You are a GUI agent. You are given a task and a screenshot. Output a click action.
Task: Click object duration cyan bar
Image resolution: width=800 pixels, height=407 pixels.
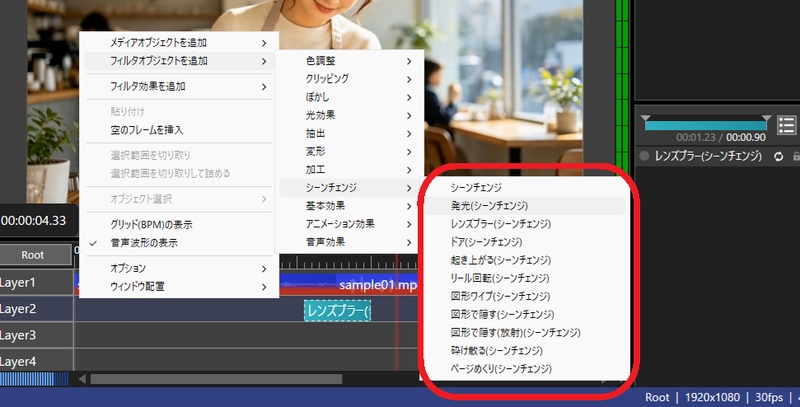(706, 125)
